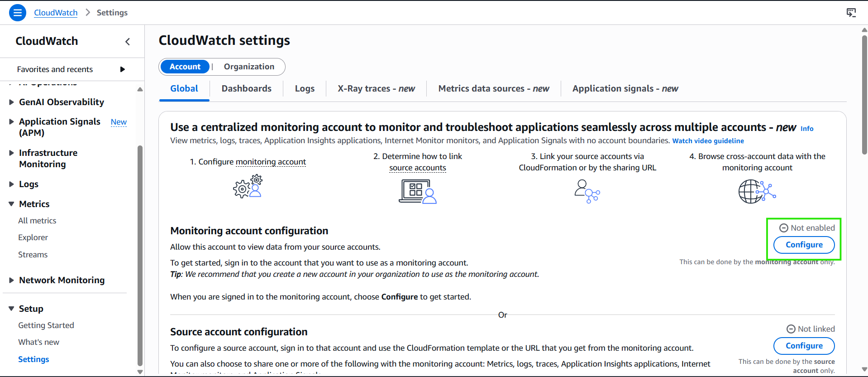
Task: Open the Info link beside heading
Action: click(807, 129)
